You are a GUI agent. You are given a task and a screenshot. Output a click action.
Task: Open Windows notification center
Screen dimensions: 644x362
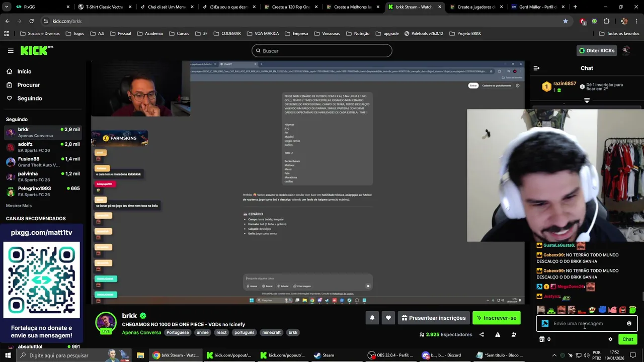[633, 355]
